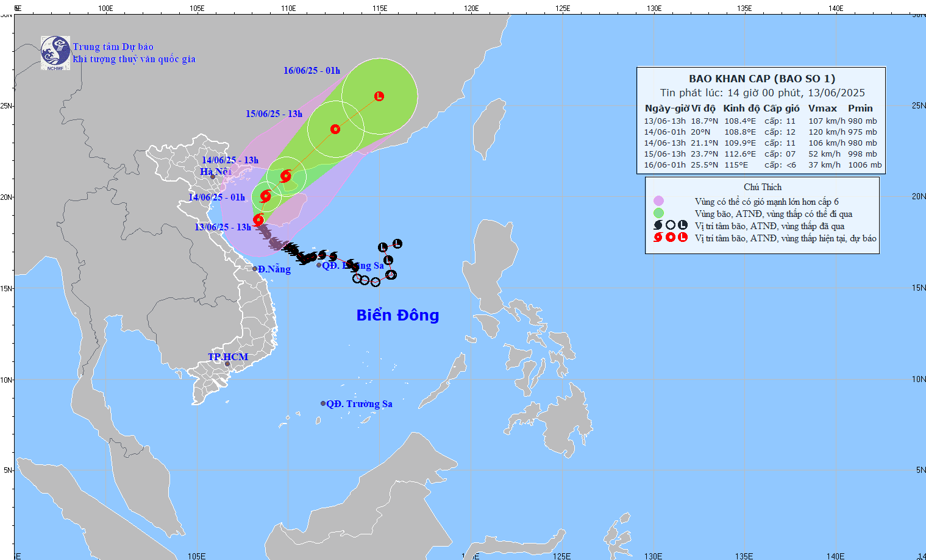Click the red L marker for 16/06/25 - 01h

coord(379,96)
